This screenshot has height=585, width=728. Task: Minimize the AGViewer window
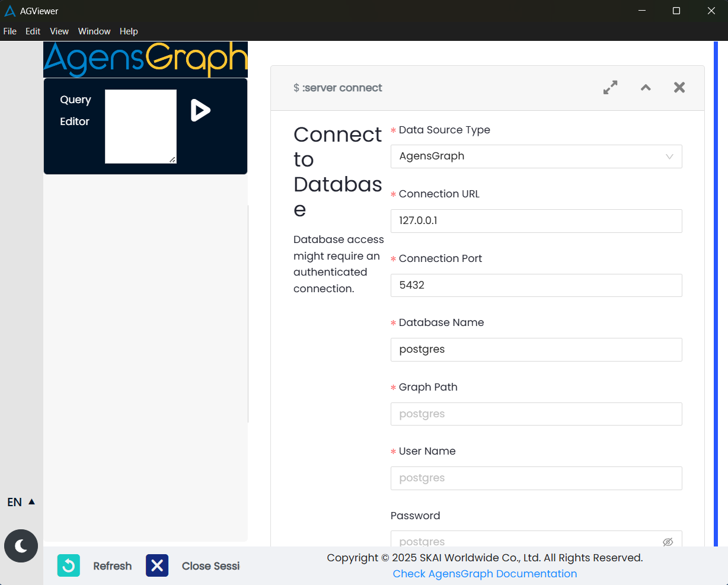[x=642, y=11]
